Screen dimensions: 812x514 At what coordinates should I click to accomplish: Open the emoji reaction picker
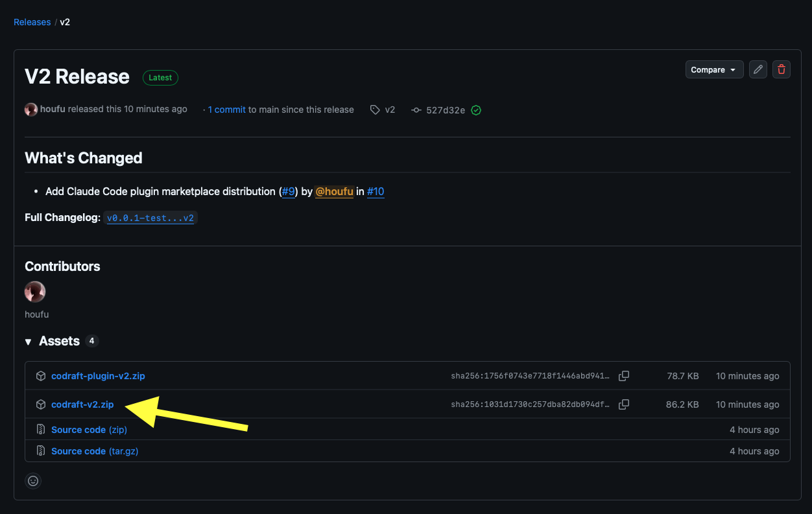point(33,480)
